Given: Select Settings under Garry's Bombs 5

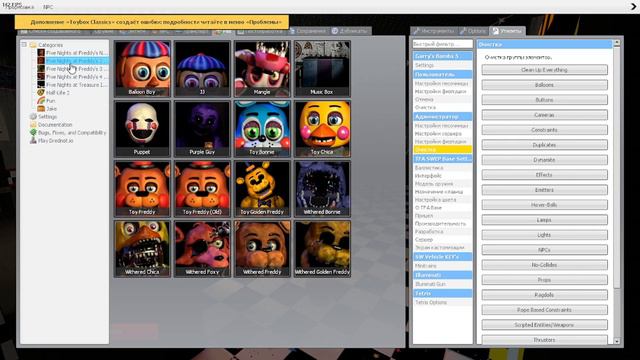Looking at the screenshot, I should pyautogui.click(x=442, y=65).
